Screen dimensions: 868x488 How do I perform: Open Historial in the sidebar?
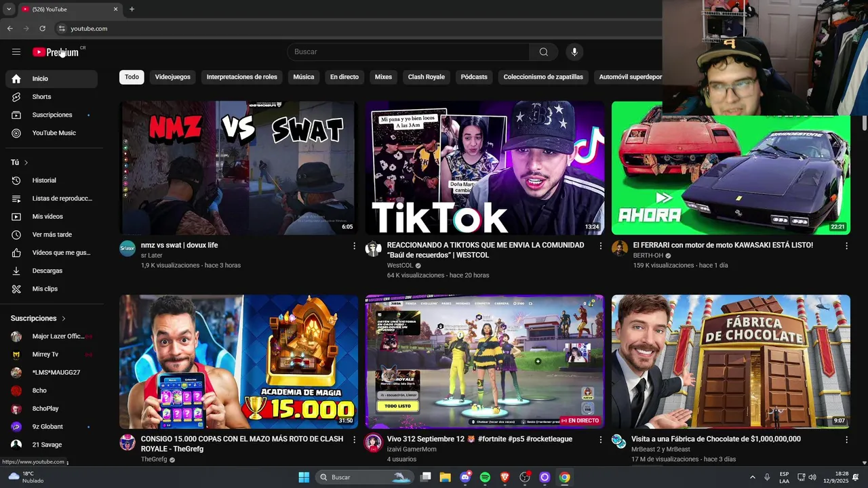point(52,180)
